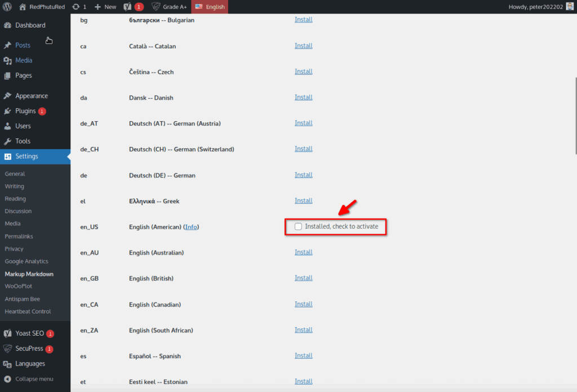Click the WordPress logo in admin bar

click(x=7, y=7)
